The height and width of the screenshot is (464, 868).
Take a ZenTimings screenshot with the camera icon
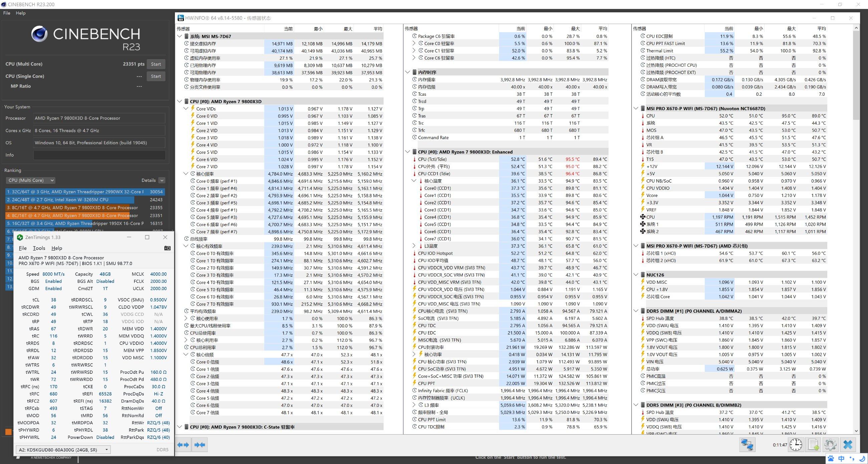coord(167,248)
